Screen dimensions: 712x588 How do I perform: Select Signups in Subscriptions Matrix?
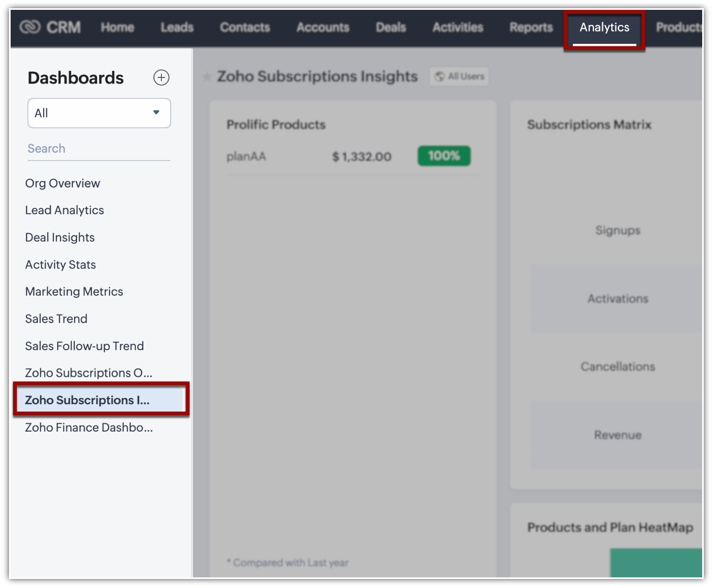(618, 231)
